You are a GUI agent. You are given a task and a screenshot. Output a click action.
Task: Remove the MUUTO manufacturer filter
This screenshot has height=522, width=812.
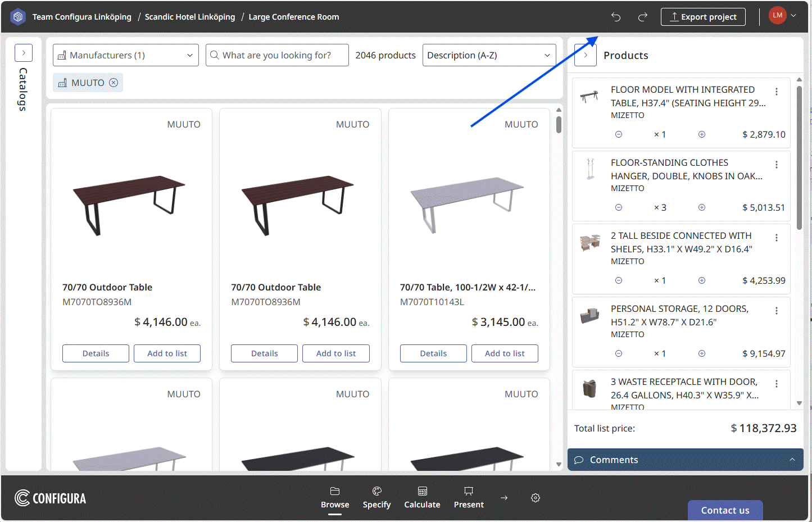pyautogui.click(x=114, y=83)
